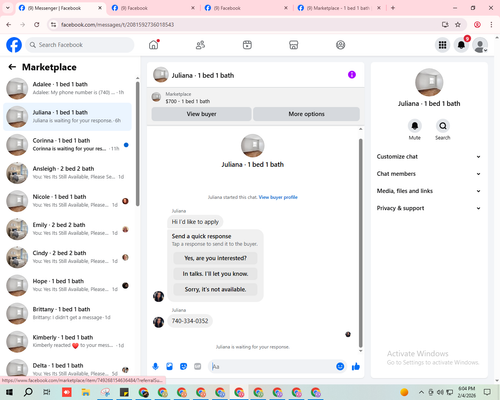Open Hope - 1 bed 1 bath chat
Viewport: 500px width, 400px height.
(67, 285)
